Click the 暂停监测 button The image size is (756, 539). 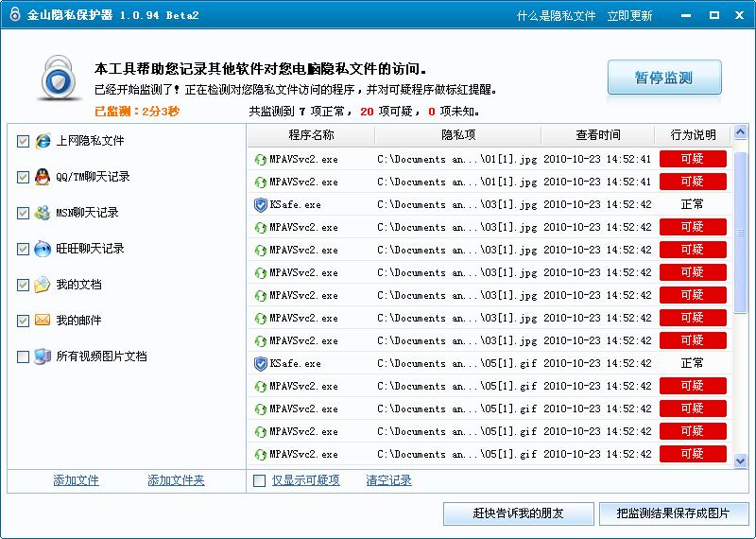click(664, 78)
